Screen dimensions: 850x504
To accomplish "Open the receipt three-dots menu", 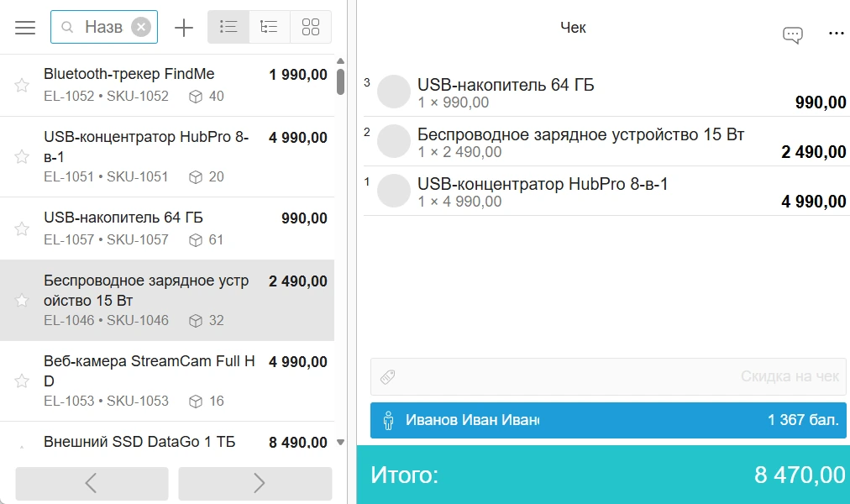I will (837, 34).
